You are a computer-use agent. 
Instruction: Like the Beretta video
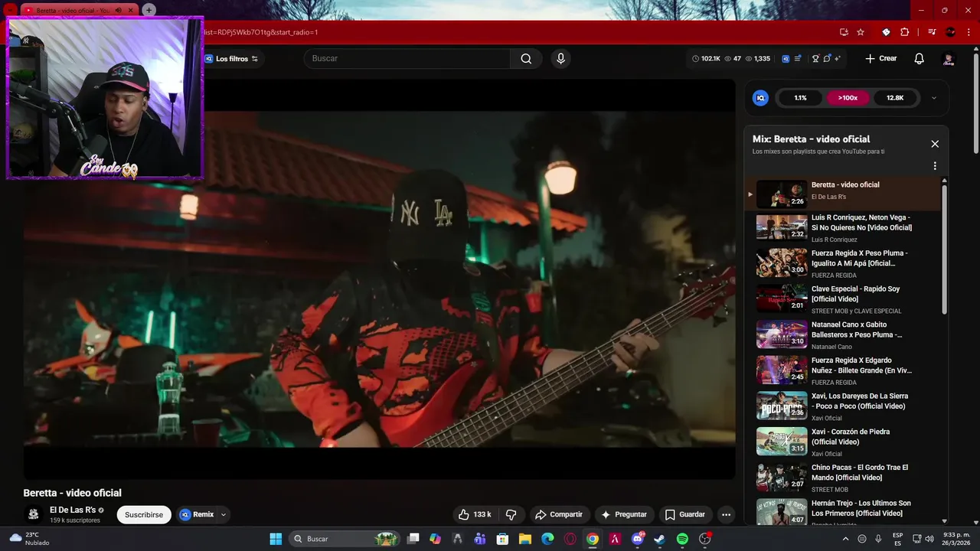point(475,514)
